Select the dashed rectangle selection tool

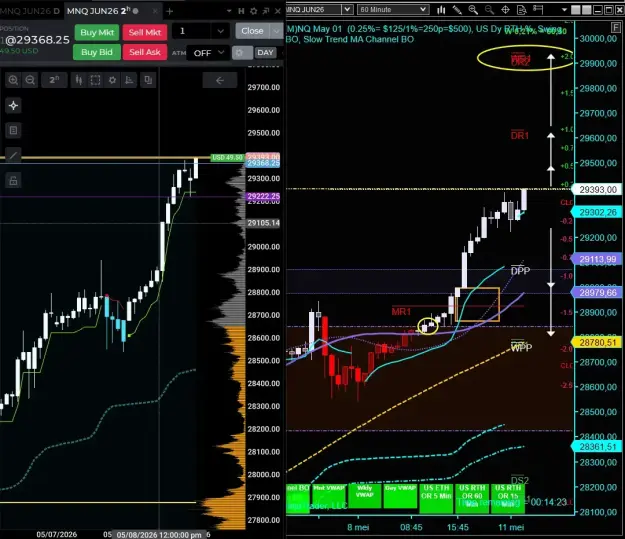click(x=96, y=80)
